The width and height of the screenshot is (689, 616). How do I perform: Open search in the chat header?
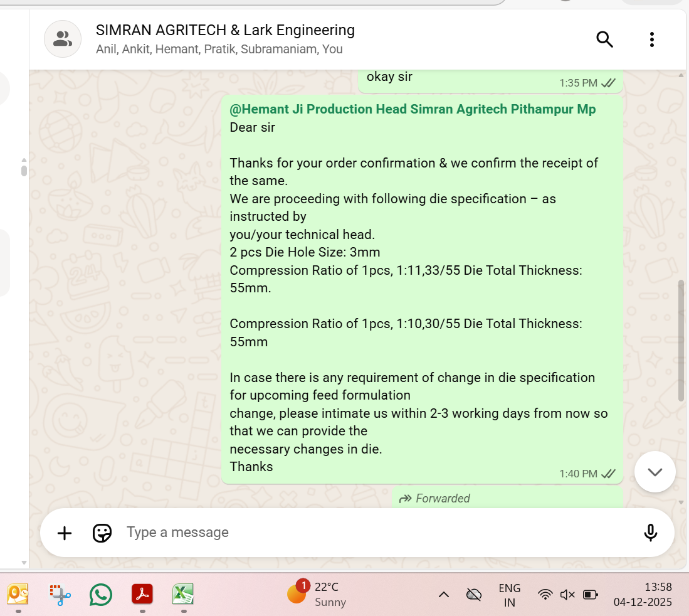coord(604,40)
